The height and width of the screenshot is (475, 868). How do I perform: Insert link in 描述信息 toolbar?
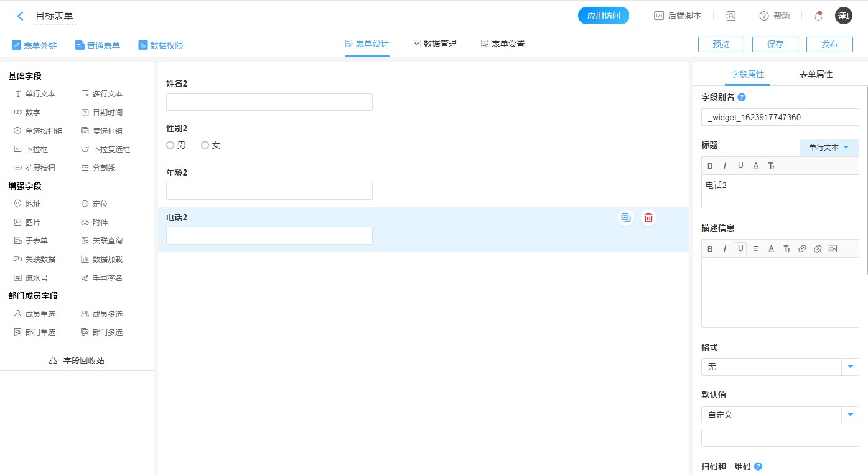point(802,248)
